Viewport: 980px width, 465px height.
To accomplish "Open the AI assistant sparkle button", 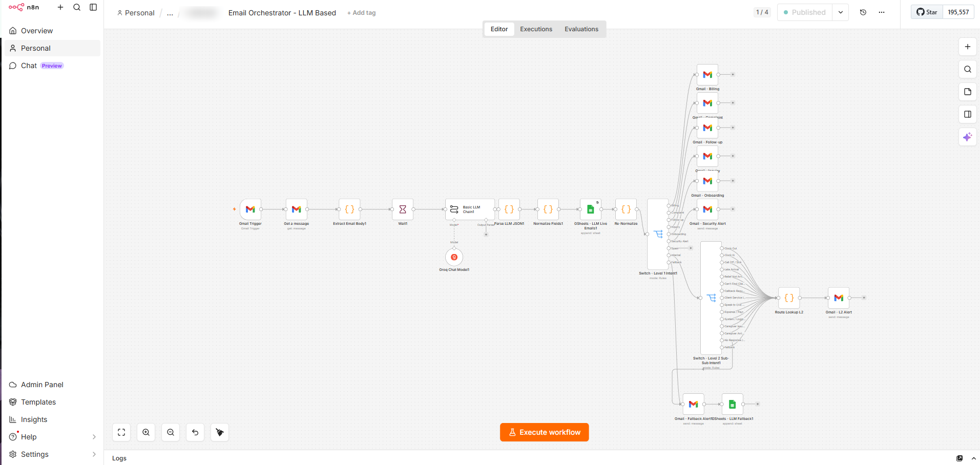I will (967, 137).
